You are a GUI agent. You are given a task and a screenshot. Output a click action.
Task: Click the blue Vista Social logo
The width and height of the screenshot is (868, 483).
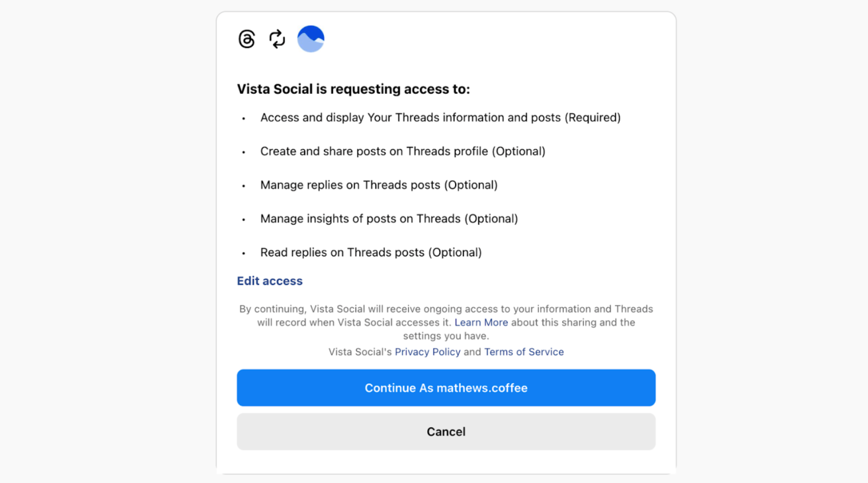pyautogui.click(x=311, y=39)
